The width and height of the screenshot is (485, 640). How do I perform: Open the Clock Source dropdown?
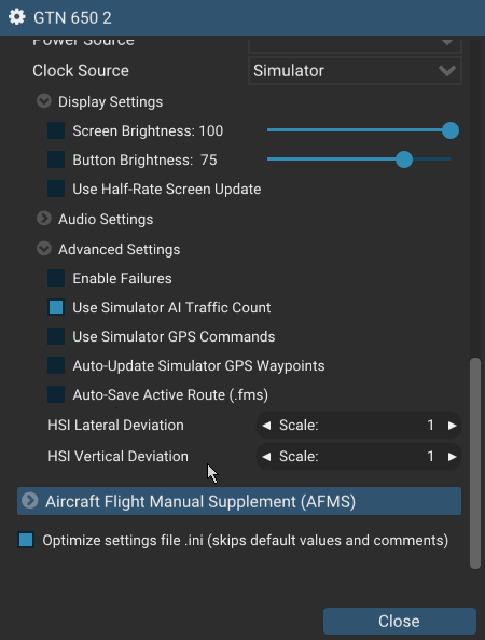coord(355,71)
